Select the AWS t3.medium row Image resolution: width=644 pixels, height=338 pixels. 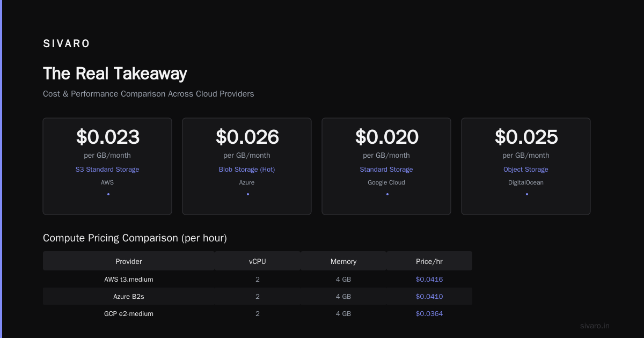pyautogui.click(x=258, y=279)
